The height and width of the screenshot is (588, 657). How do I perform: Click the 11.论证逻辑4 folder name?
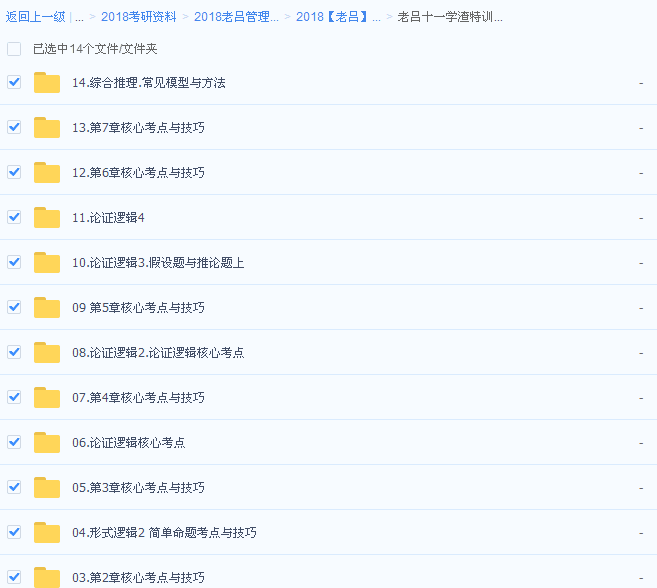point(108,218)
